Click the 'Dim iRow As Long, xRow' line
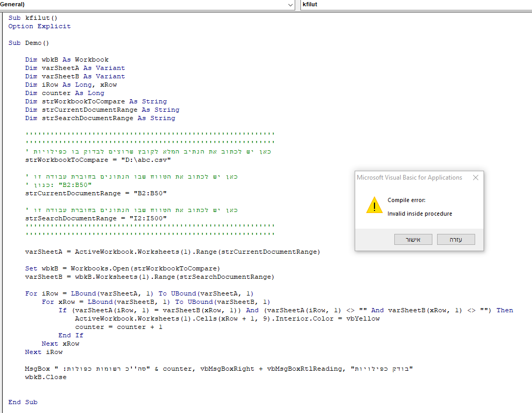 pos(71,85)
